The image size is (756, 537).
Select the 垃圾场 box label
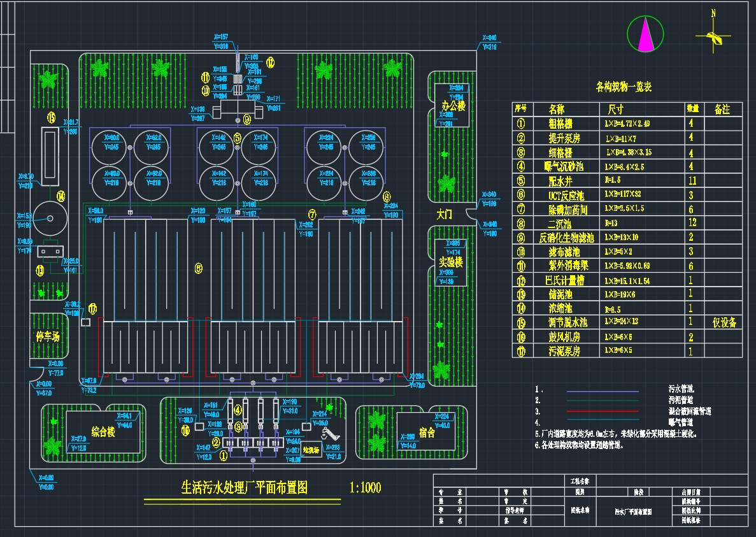click(x=311, y=450)
